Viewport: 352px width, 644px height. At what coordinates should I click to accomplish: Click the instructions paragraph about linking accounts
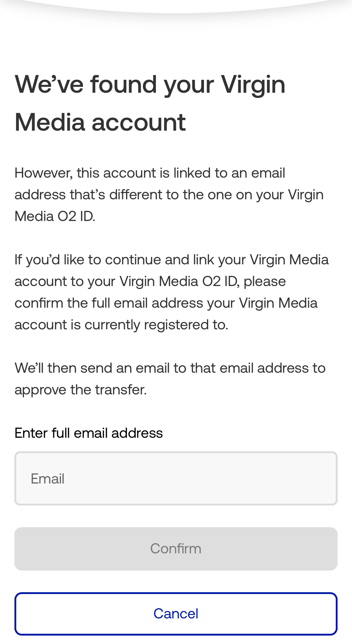point(172,291)
